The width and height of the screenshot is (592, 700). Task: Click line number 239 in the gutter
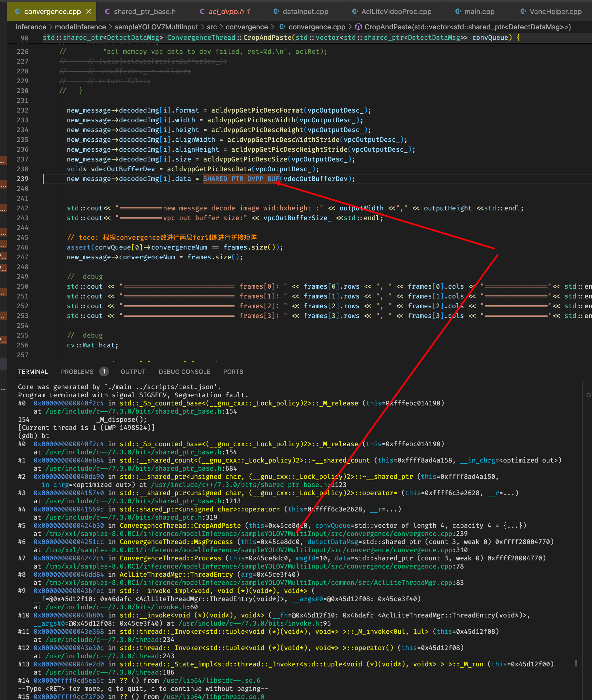(22, 179)
